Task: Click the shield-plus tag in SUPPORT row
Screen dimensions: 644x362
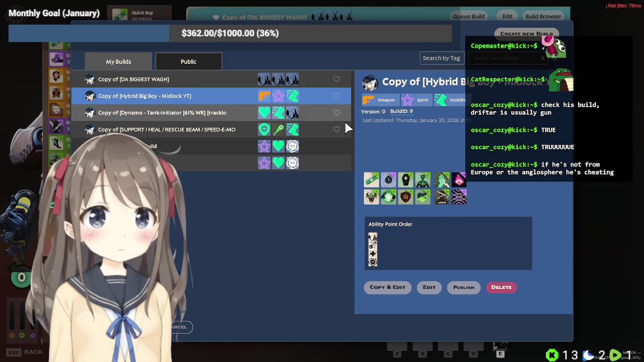Action: tap(264, 129)
